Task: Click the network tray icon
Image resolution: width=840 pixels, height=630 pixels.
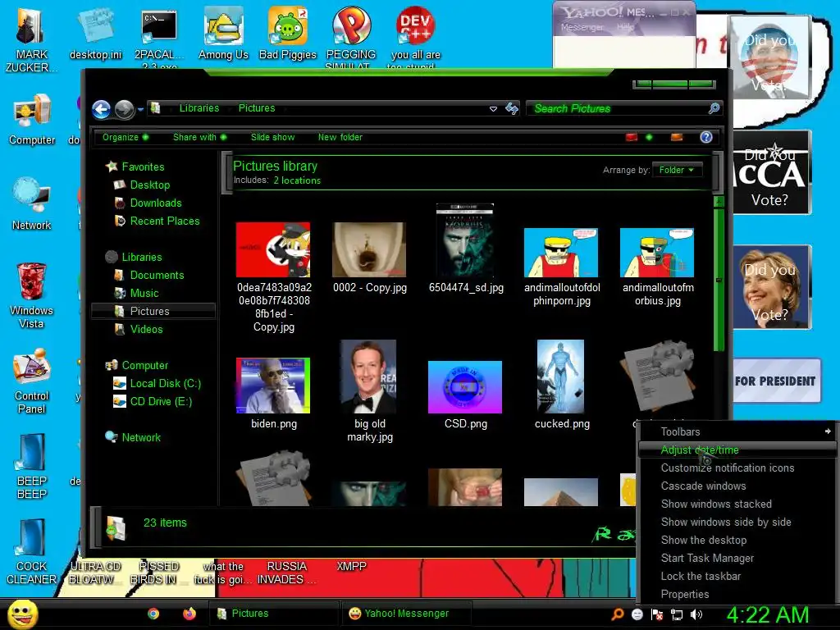Action: [677, 614]
